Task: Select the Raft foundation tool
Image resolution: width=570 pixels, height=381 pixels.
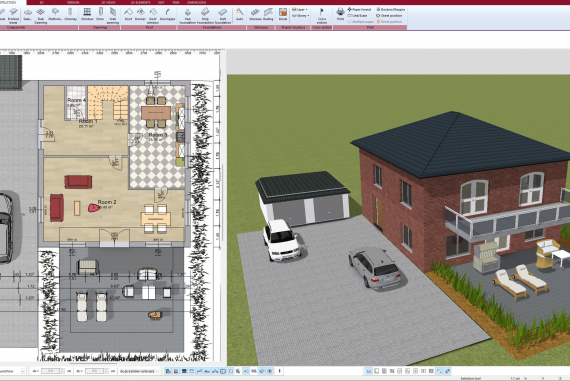Action: pos(223,15)
